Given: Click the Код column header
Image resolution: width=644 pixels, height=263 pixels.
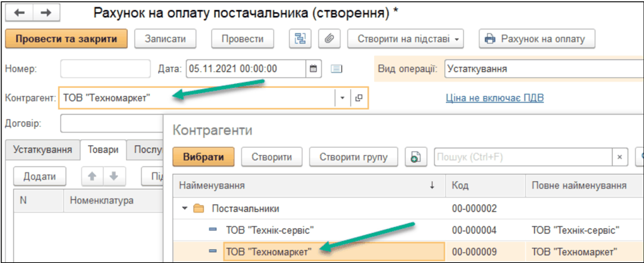Looking at the screenshot, I should [486, 186].
